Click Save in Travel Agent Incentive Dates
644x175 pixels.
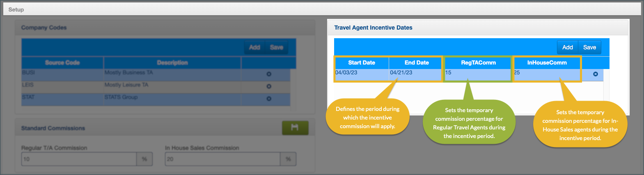(x=589, y=47)
